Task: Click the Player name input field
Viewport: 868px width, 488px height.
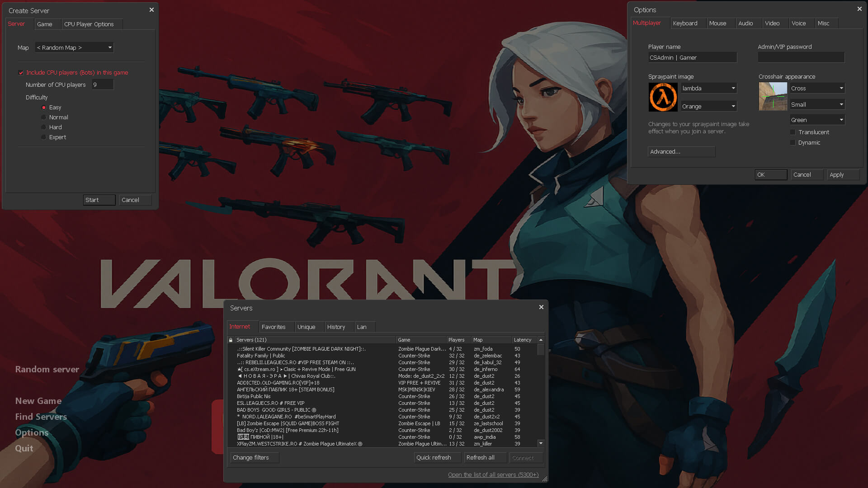Action: [692, 58]
